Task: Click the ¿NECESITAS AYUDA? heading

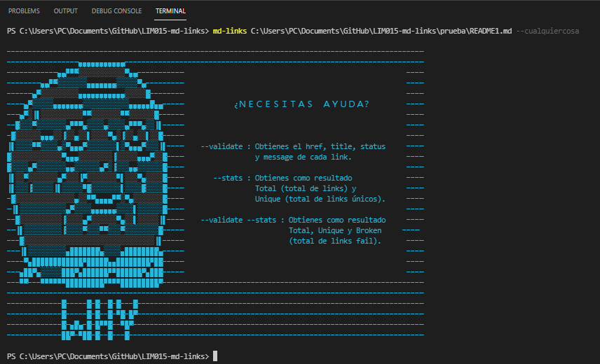Action: pyautogui.click(x=301, y=104)
